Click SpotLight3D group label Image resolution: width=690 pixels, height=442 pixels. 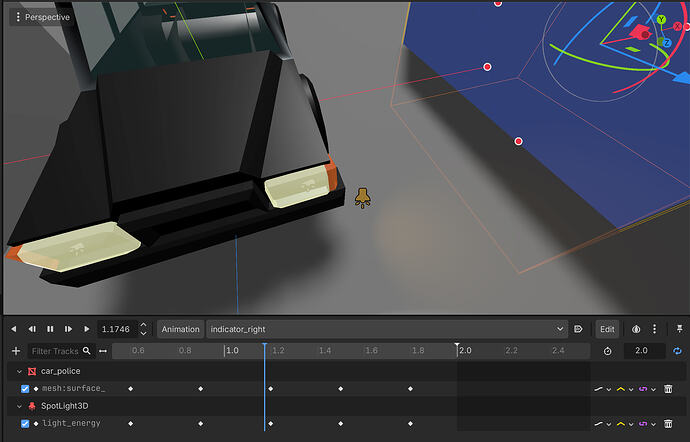[65, 406]
